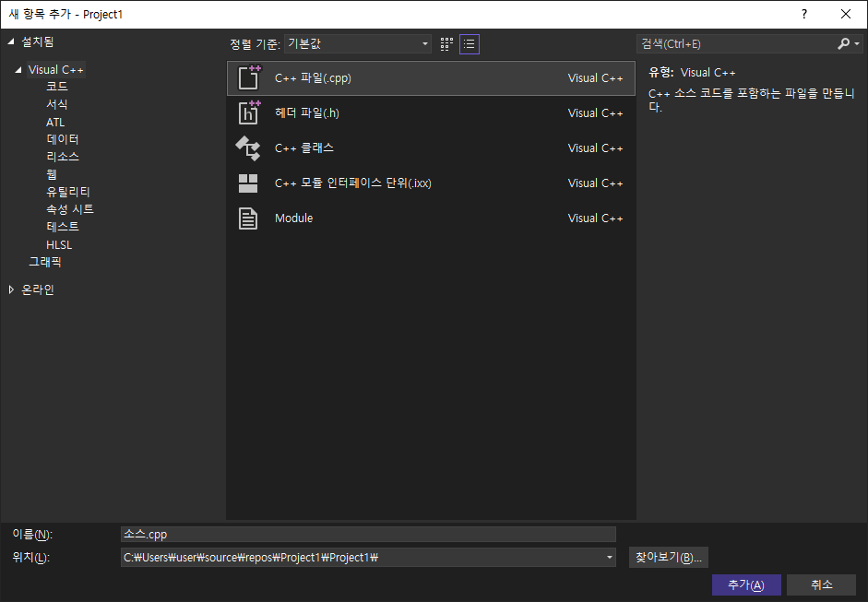Select 온라인 label in the tree
The image size is (868, 602).
(38, 289)
